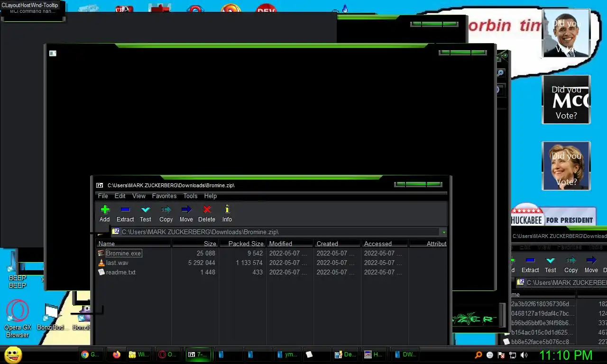Sort by the Accessed column header
The image size is (607, 364).
pyautogui.click(x=385, y=244)
